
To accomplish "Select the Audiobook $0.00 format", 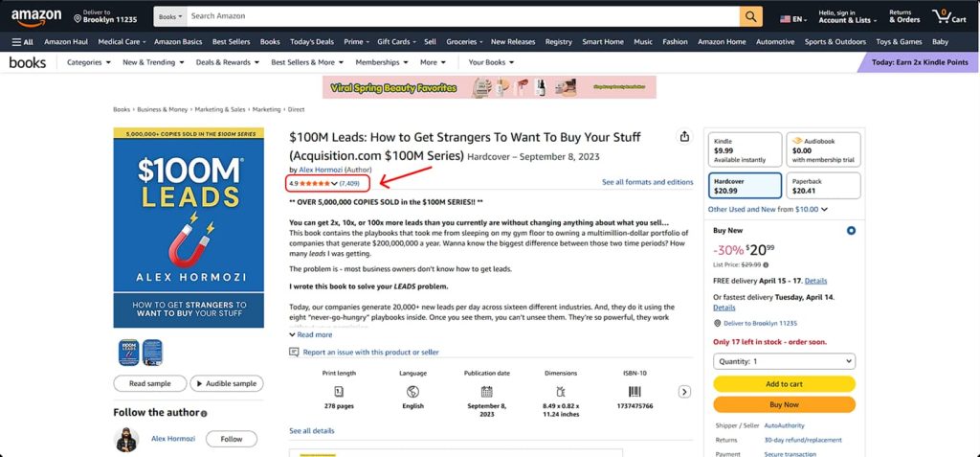I will coord(823,149).
